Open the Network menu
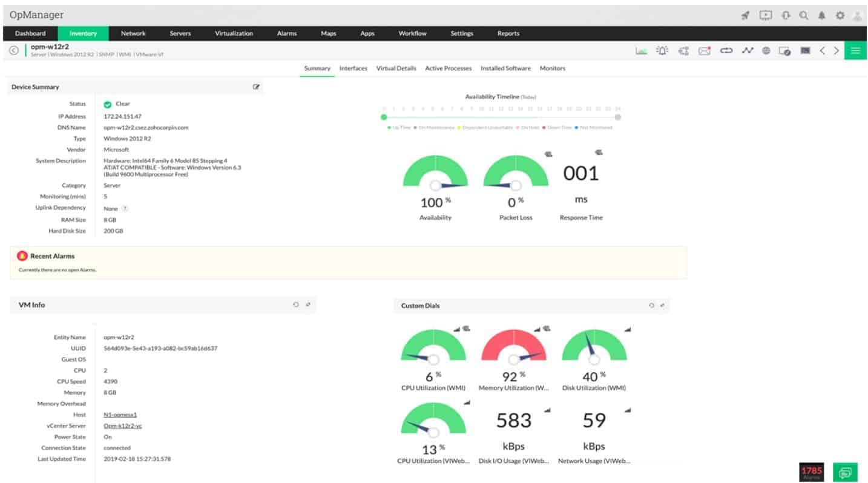Viewport: 868px width, 483px height. point(133,33)
